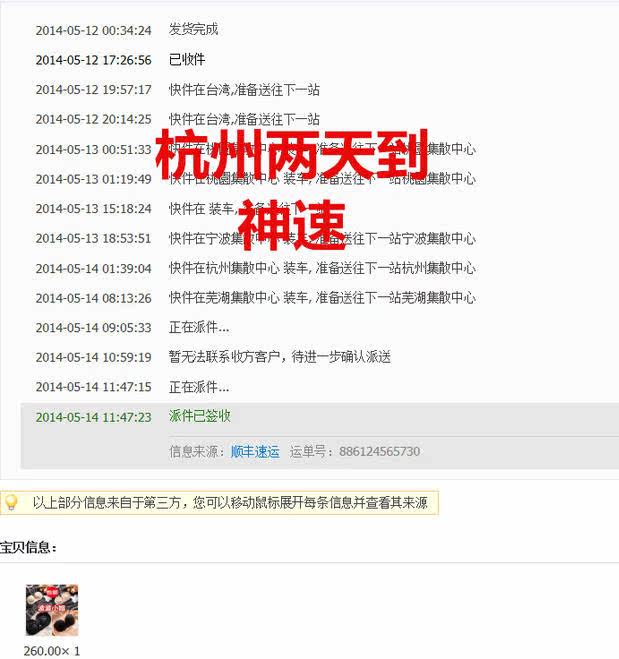Click the lightbulb tip icon
The height and width of the screenshot is (659, 619).
pos(11,502)
